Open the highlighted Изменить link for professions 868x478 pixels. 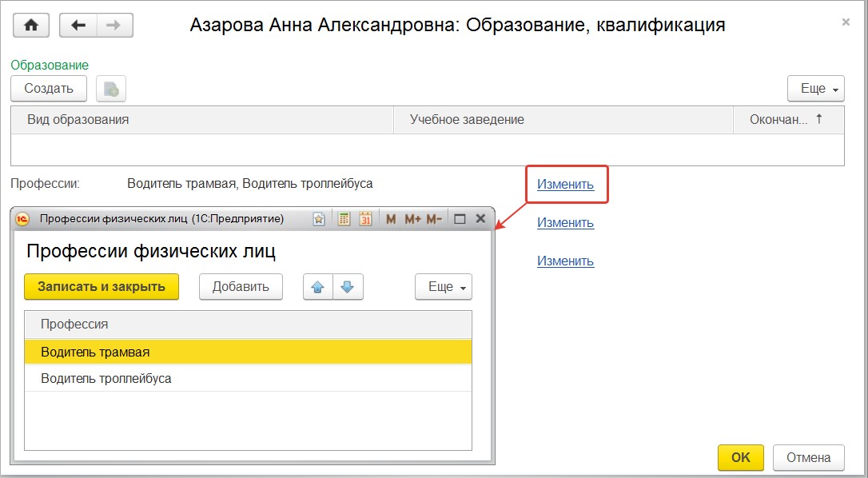[x=565, y=185]
